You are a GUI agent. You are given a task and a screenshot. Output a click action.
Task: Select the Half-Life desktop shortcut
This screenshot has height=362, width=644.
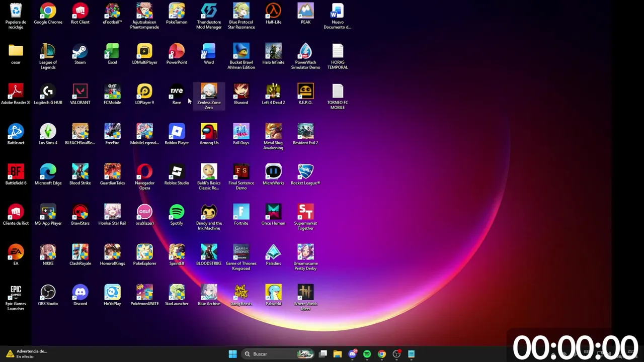[273, 14]
